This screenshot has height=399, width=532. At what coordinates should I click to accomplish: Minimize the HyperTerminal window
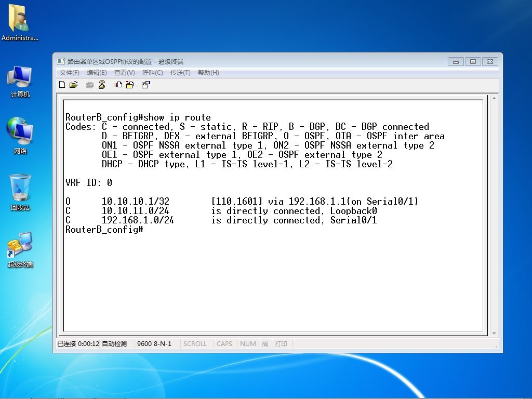(456, 61)
